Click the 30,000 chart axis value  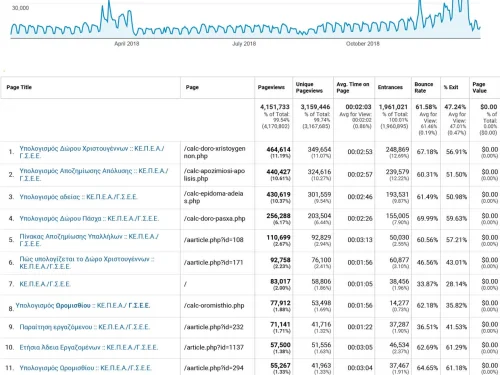(x=20, y=8)
